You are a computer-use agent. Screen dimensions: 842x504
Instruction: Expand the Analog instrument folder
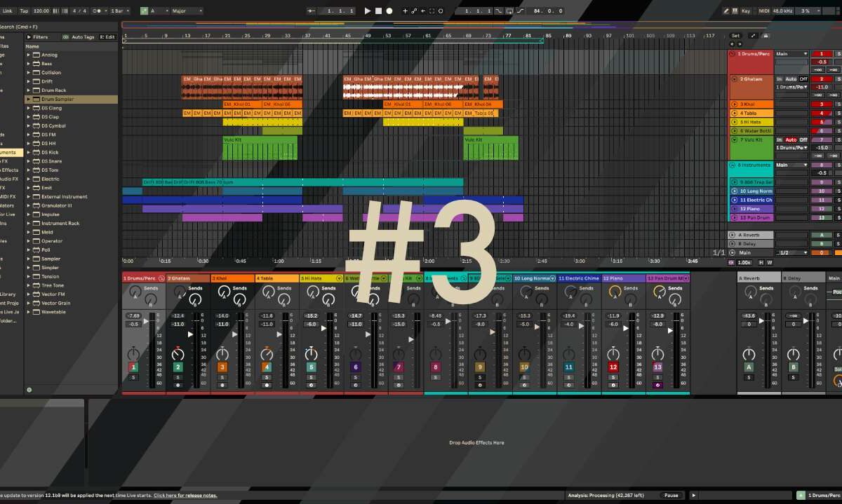tap(29, 55)
